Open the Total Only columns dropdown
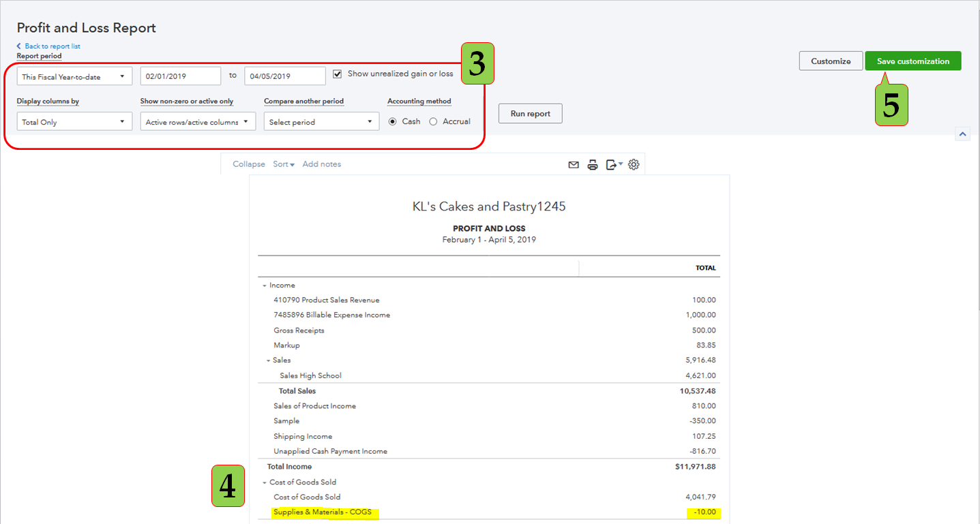Screen dimensions: 980x524 click(74, 122)
